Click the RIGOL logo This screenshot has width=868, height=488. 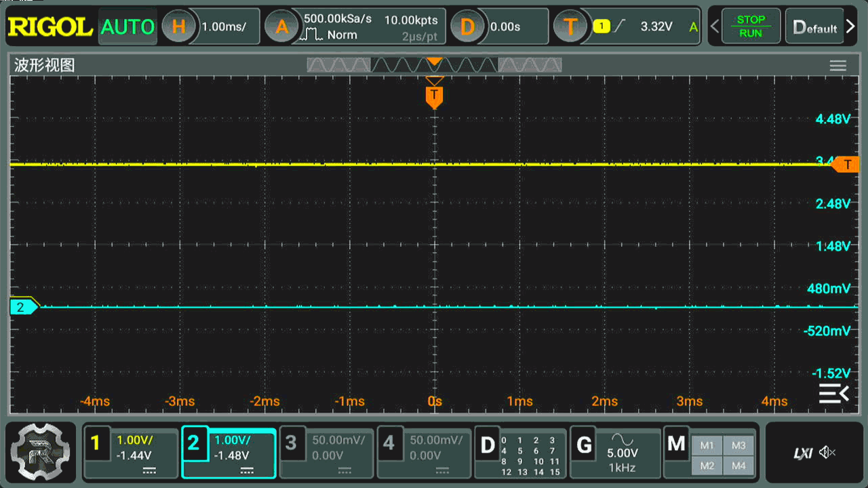click(50, 27)
